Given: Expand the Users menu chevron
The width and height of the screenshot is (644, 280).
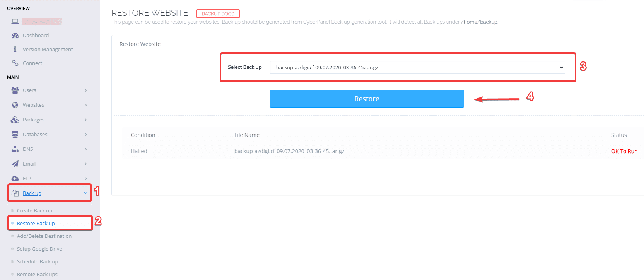Looking at the screenshot, I should coord(86,90).
